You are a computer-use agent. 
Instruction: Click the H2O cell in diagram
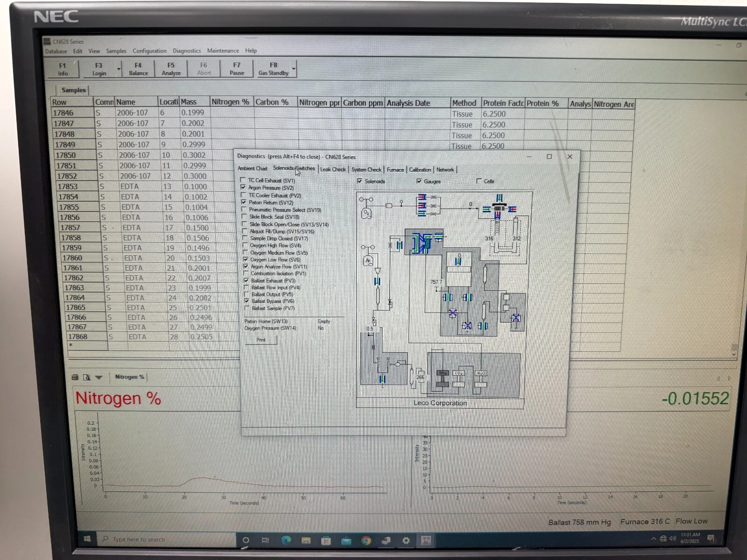pyautogui.click(x=481, y=373)
